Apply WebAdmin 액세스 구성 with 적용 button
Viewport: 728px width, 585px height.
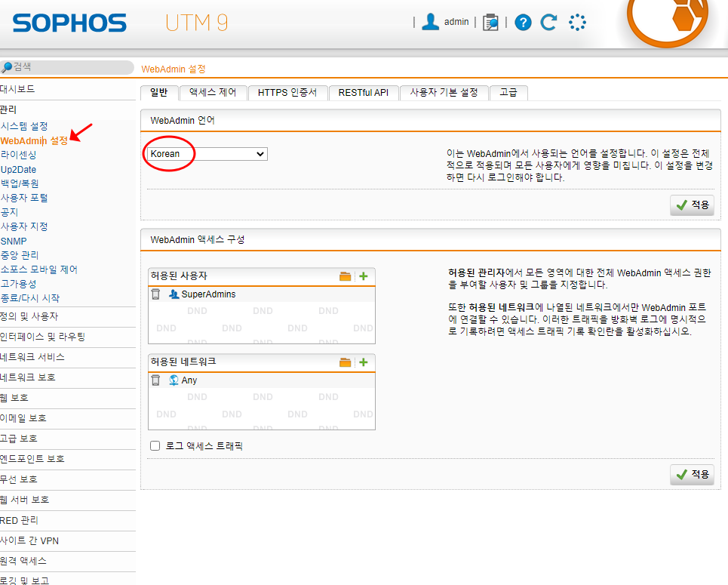693,474
